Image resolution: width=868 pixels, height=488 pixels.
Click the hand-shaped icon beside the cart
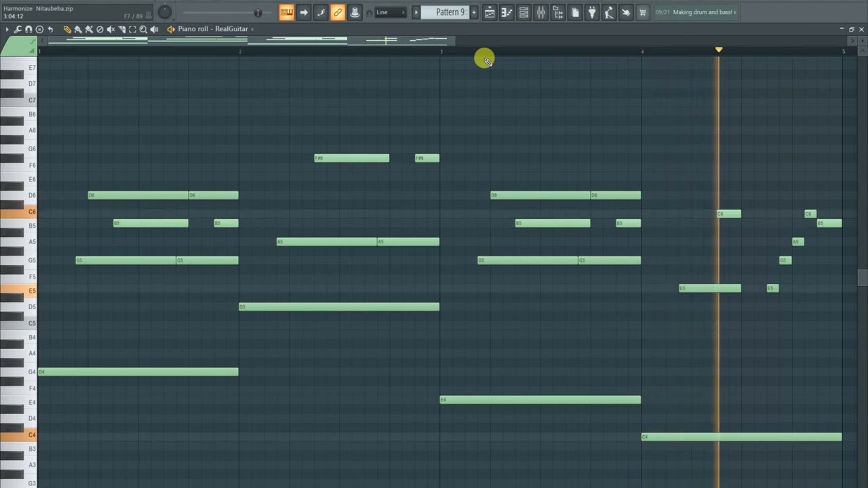(625, 12)
